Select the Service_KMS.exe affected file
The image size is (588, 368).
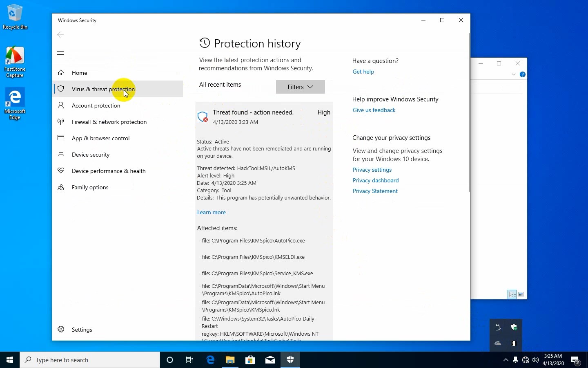pos(257,274)
